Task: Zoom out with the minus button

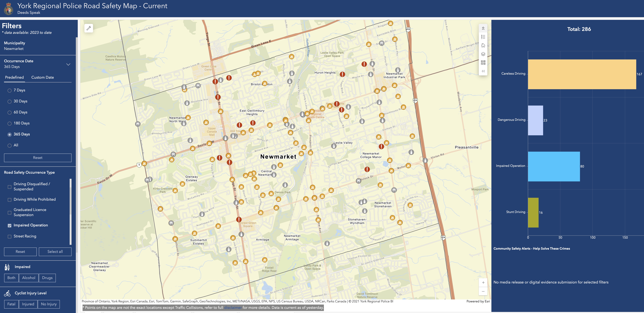Action: [x=483, y=291]
